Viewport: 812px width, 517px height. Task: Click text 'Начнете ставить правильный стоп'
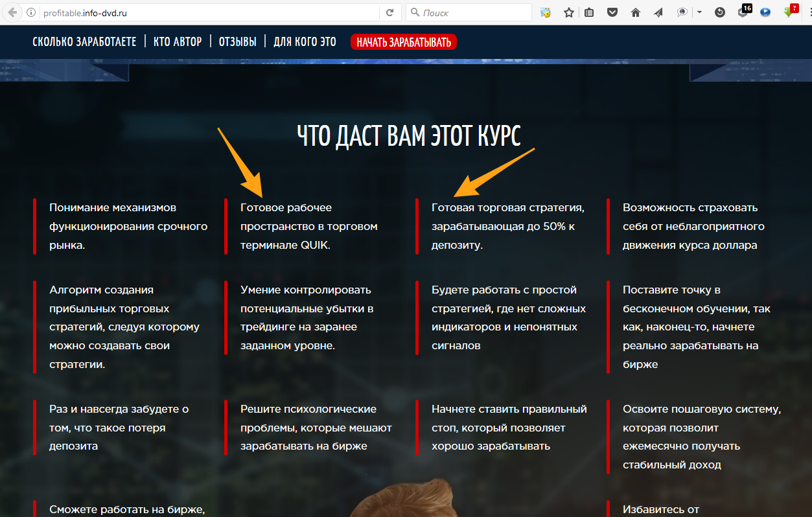[x=509, y=428]
